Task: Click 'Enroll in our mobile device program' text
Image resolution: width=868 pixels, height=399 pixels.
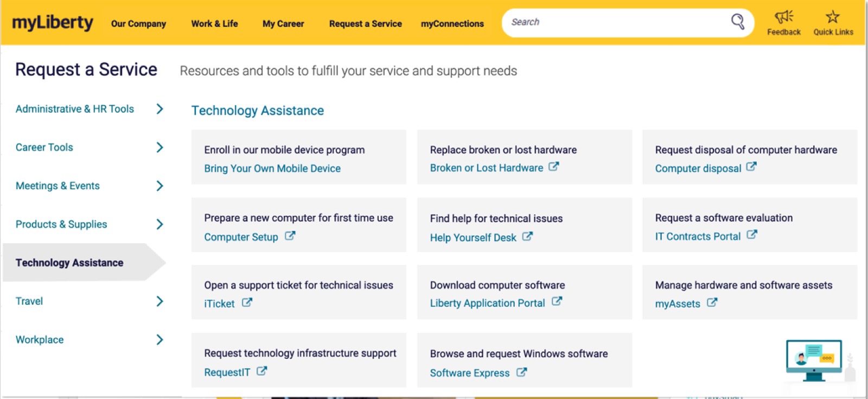Action: (284, 150)
